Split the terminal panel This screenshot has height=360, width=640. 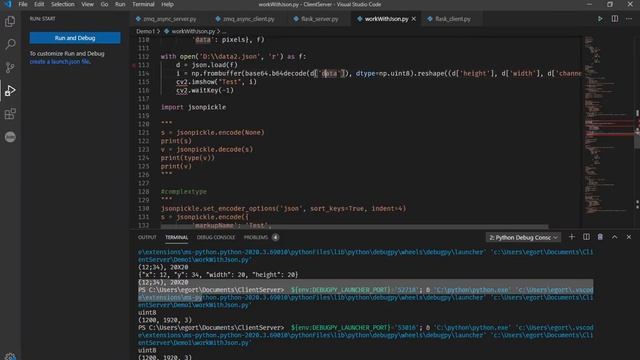(x=586, y=237)
